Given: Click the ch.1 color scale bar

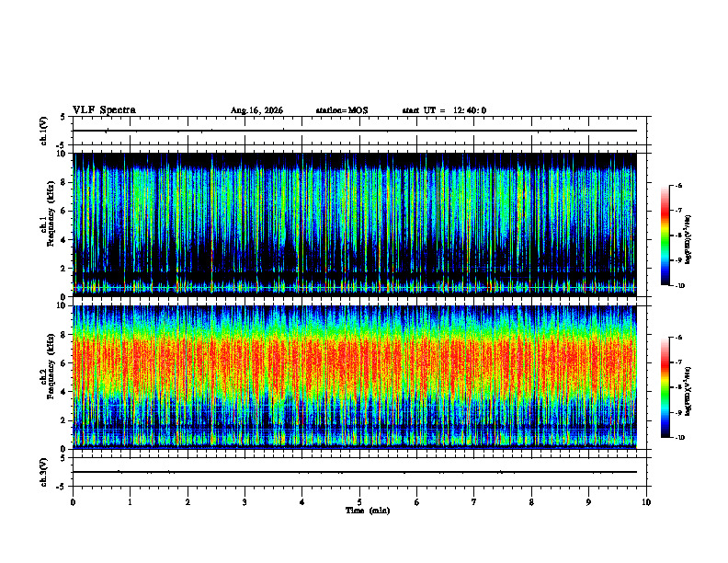Looking at the screenshot, I should 665,236.
